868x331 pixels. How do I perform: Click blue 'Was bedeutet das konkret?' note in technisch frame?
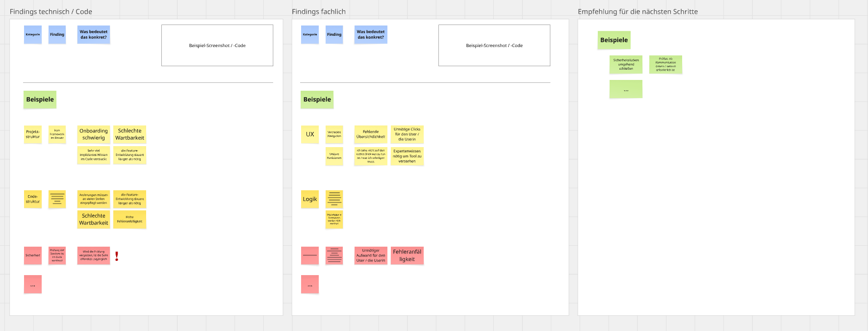pyautogui.click(x=93, y=35)
